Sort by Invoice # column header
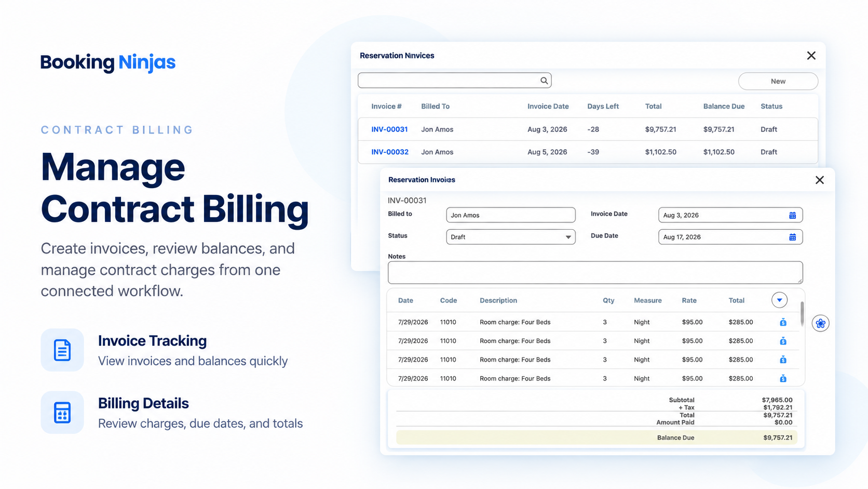The height and width of the screenshot is (489, 868). tap(386, 107)
